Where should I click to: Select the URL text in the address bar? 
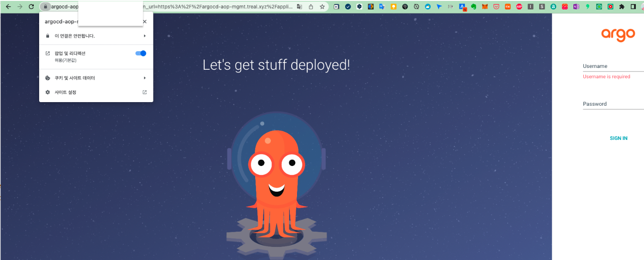click(171, 7)
